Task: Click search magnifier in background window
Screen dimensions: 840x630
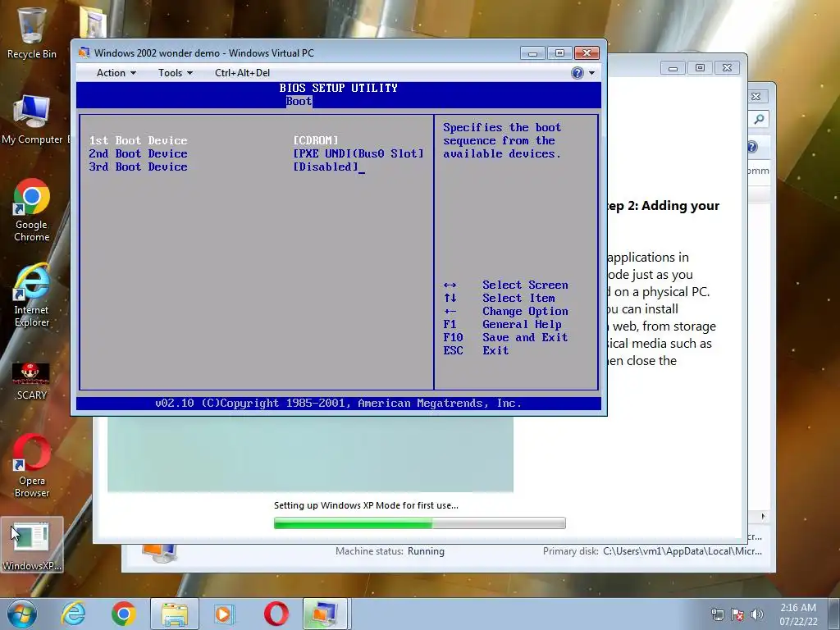Action: click(x=759, y=119)
